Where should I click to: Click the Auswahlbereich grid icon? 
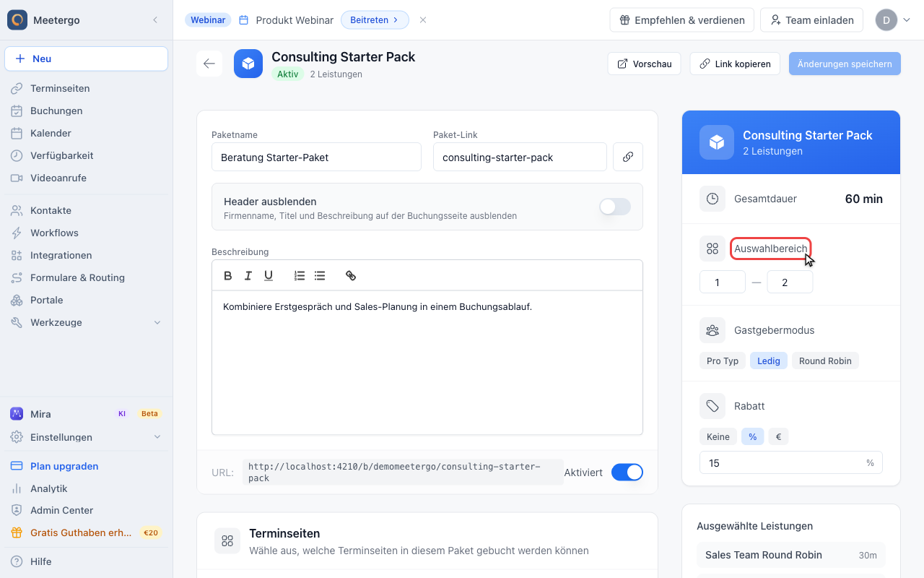click(x=712, y=249)
